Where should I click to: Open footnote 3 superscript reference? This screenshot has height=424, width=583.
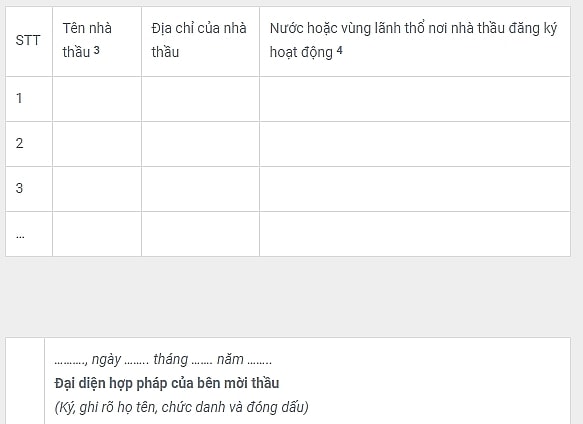point(97,50)
